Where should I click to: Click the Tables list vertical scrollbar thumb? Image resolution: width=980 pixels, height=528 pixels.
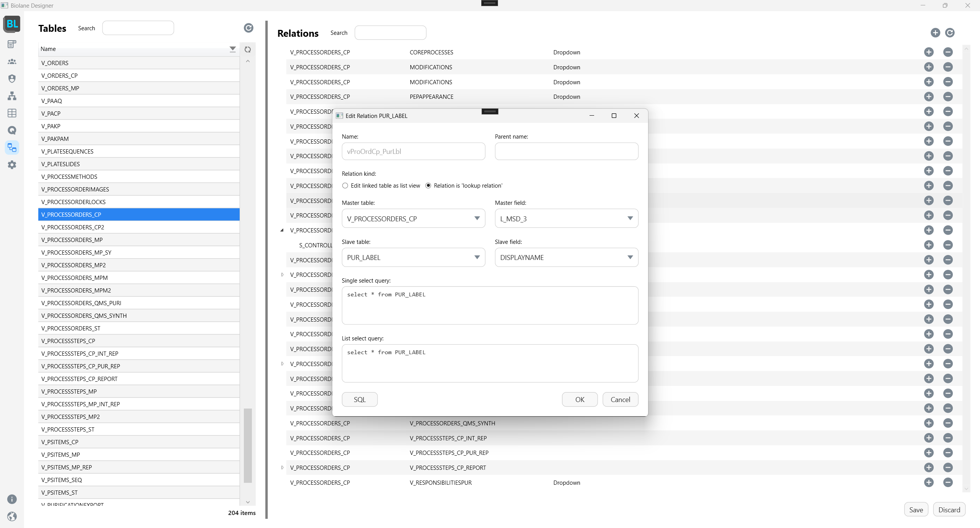pyautogui.click(x=248, y=445)
